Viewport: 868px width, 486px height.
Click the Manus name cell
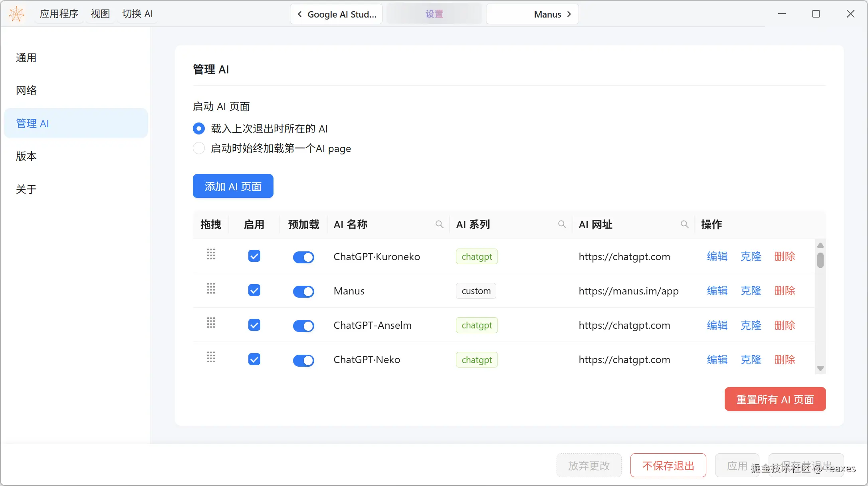click(349, 291)
